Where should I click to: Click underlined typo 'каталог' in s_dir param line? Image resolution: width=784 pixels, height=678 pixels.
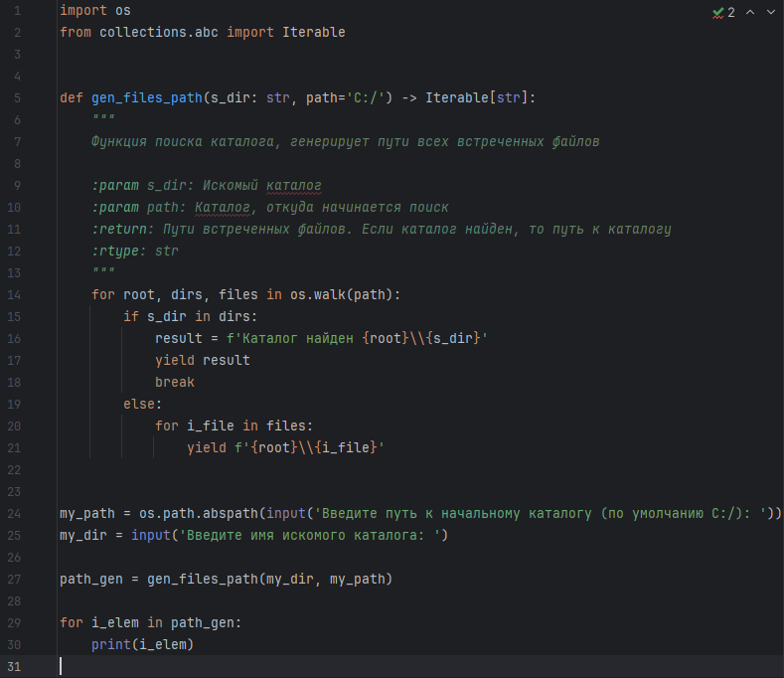[293, 186]
